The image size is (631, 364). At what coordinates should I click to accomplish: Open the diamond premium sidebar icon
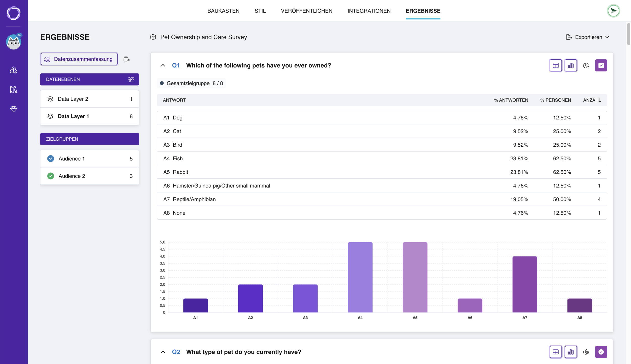pos(14,109)
